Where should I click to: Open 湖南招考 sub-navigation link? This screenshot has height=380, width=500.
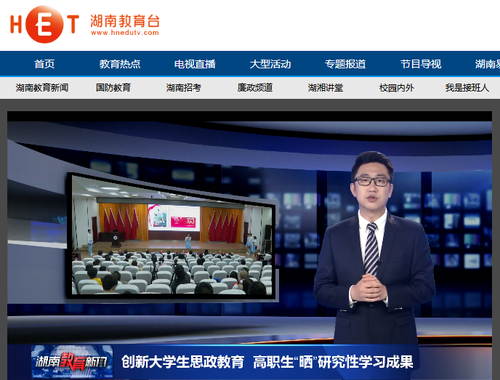pos(184,88)
